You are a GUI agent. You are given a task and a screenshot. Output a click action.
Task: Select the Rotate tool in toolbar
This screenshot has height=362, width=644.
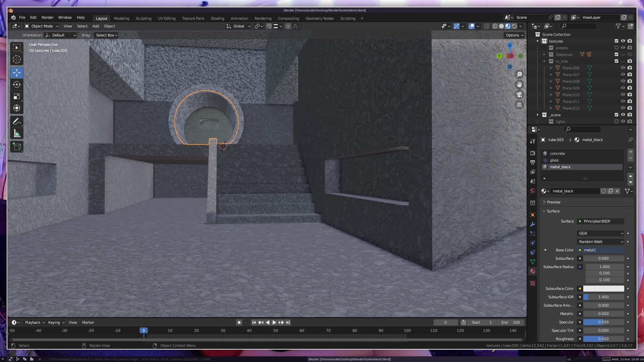(17, 84)
